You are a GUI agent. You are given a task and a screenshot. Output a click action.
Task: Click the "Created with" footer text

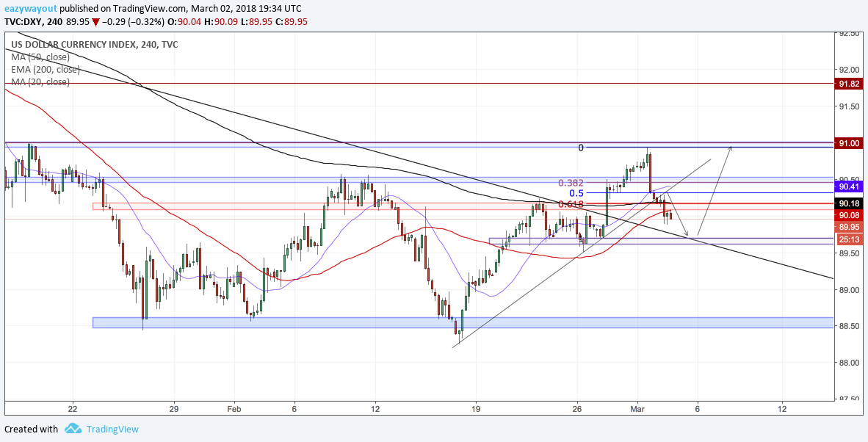pos(31,430)
